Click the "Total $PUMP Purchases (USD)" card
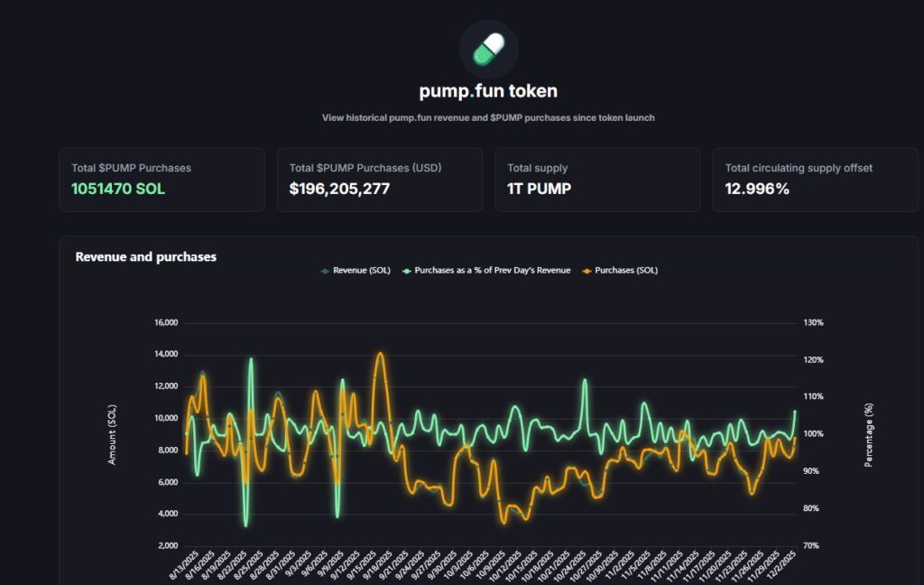This screenshot has width=924, height=585. 379,179
